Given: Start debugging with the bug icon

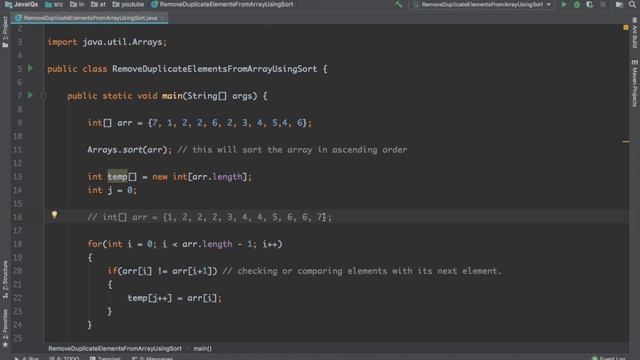Looking at the screenshot, I should [x=577, y=4].
